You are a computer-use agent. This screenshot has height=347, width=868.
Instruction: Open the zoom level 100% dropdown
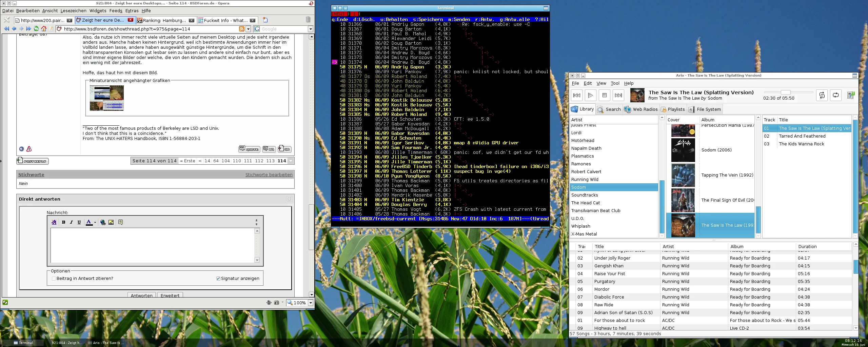[x=311, y=303]
